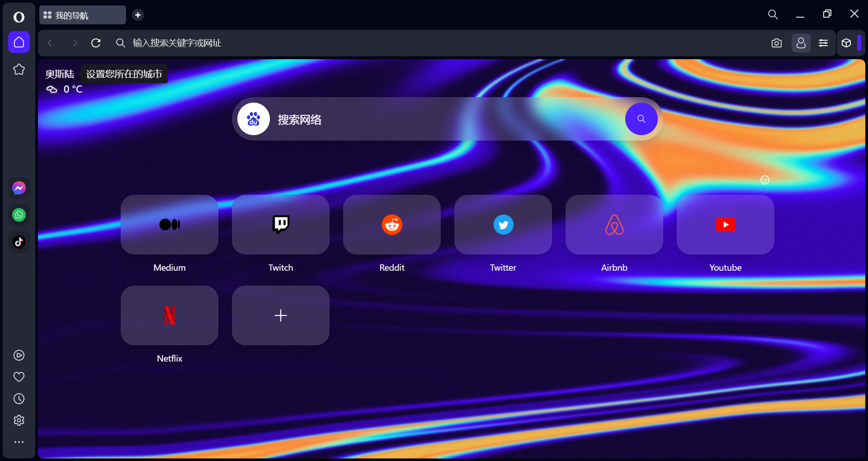The height and width of the screenshot is (461, 868).
Task: Open the Easy Setup panel
Action: pyautogui.click(x=823, y=43)
